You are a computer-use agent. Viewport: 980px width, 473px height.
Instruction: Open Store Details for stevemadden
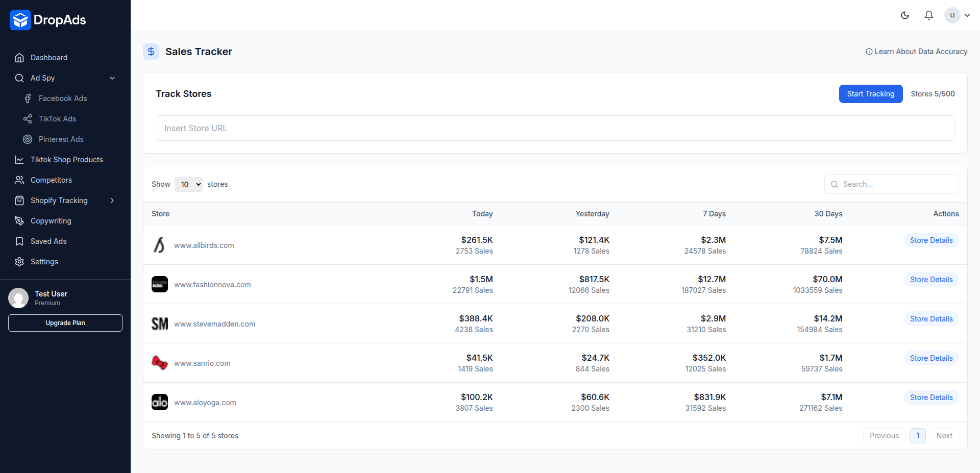pyautogui.click(x=931, y=319)
